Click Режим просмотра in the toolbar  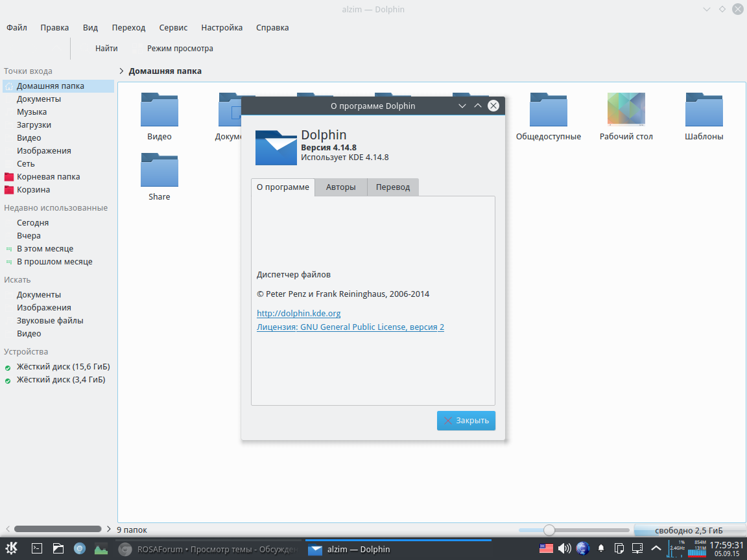coord(180,49)
